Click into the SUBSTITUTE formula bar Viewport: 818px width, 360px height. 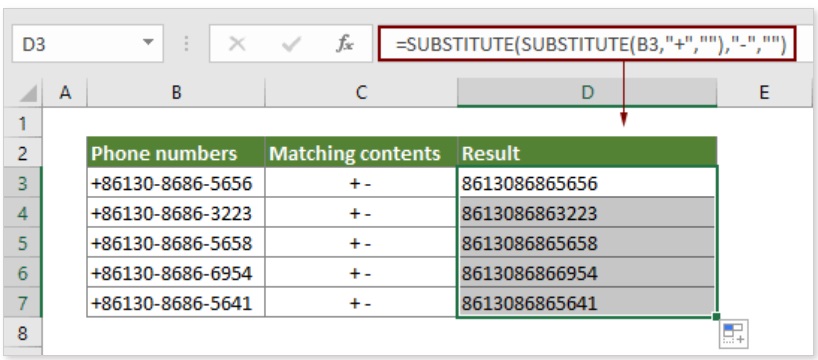click(587, 44)
